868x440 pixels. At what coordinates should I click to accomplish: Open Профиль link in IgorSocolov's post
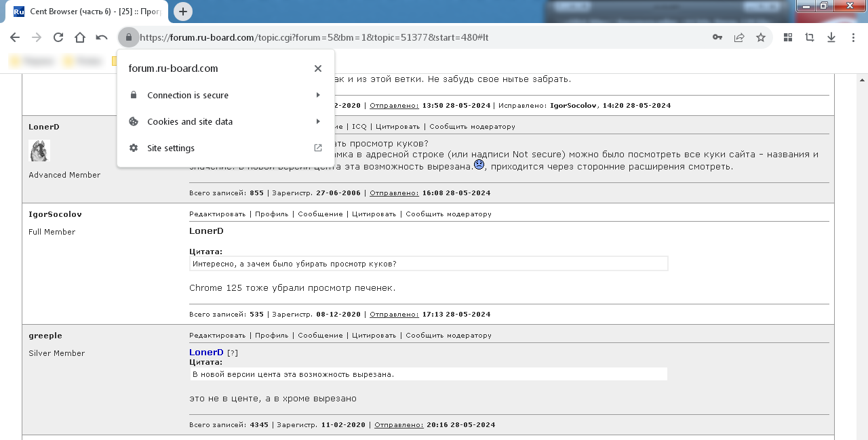pyautogui.click(x=271, y=214)
